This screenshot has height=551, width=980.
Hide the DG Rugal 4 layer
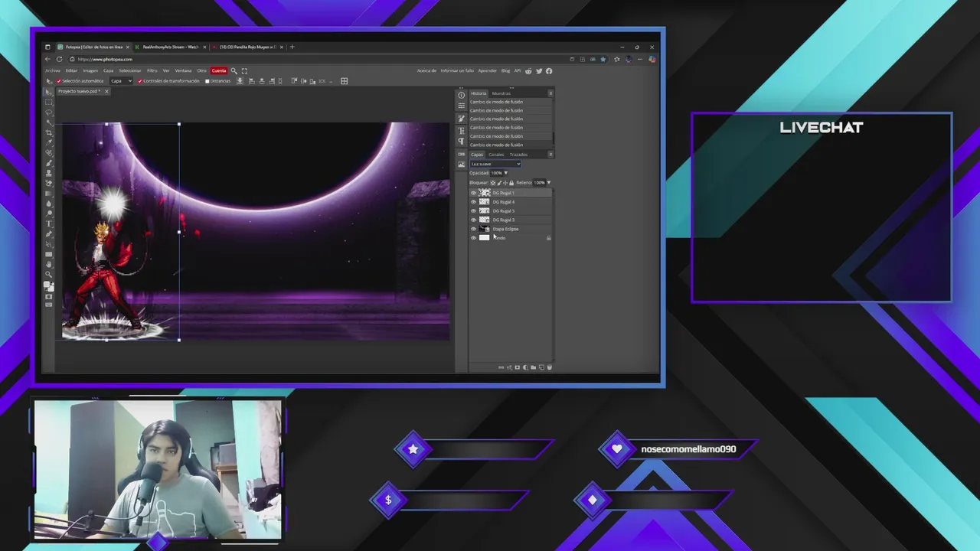pyautogui.click(x=473, y=202)
